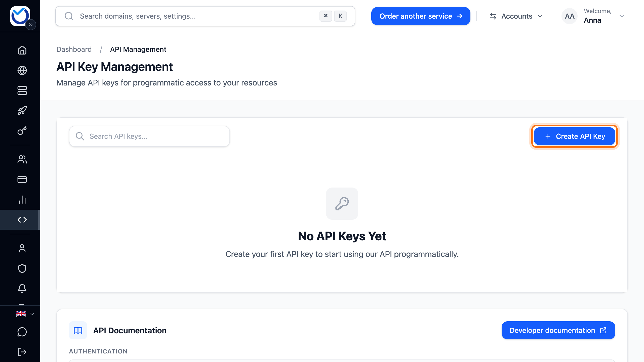This screenshot has width=644, height=362.
Task: Click the AA user avatar
Action: coord(570,16)
